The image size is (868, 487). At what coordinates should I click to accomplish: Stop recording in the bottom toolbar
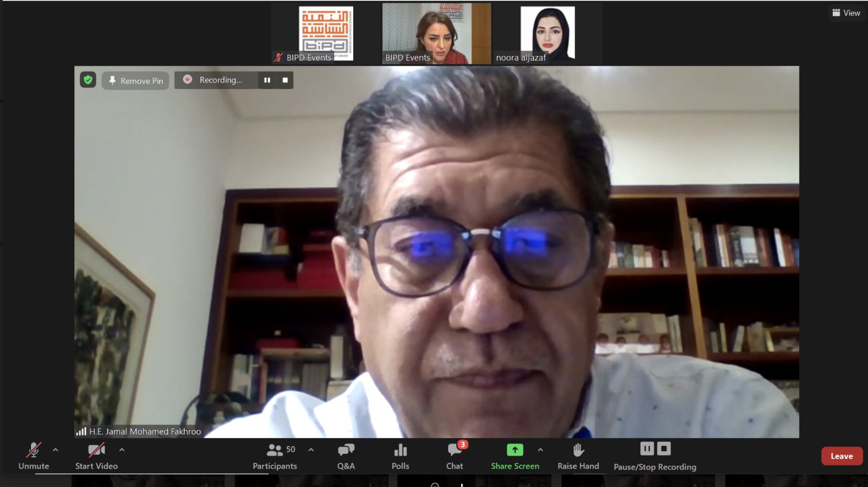point(664,449)
